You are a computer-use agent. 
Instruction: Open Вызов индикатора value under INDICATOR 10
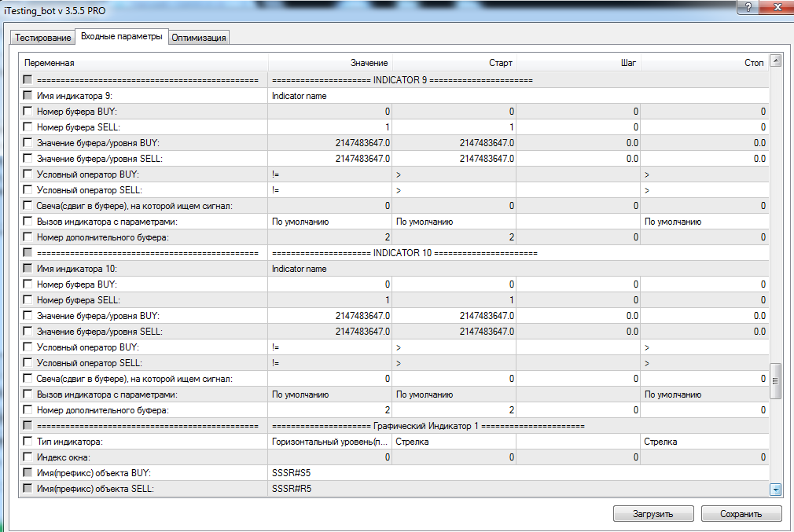click(329, 394)
